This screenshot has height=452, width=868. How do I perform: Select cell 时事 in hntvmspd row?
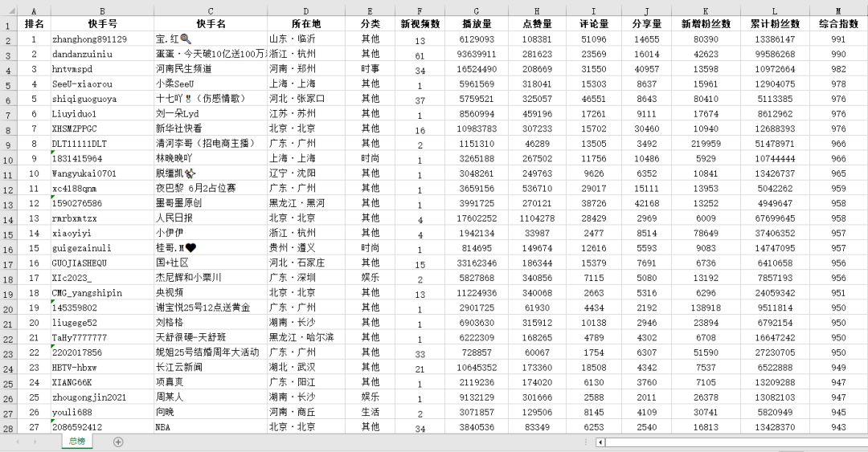(370, 69)
